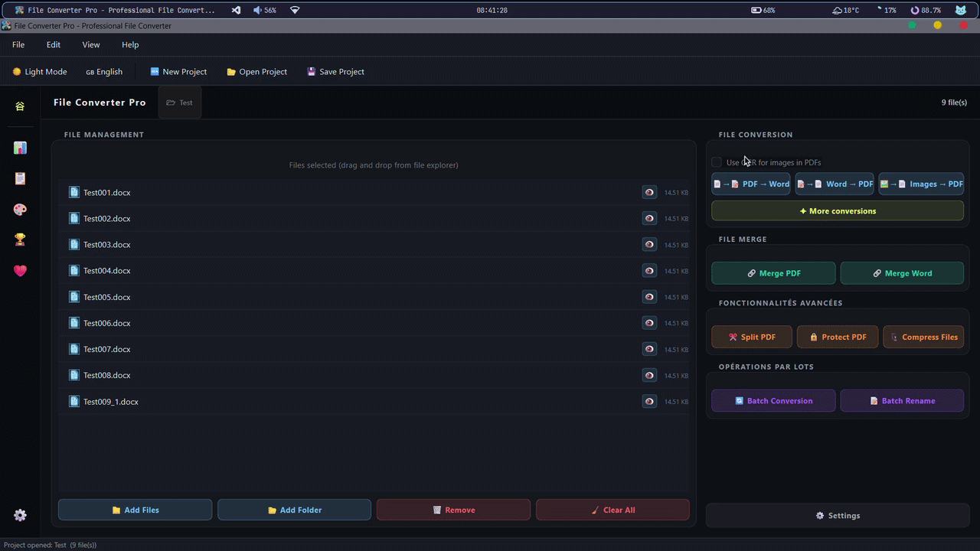
Task: Open the paint palette themes icon
Action: [20, 209]
